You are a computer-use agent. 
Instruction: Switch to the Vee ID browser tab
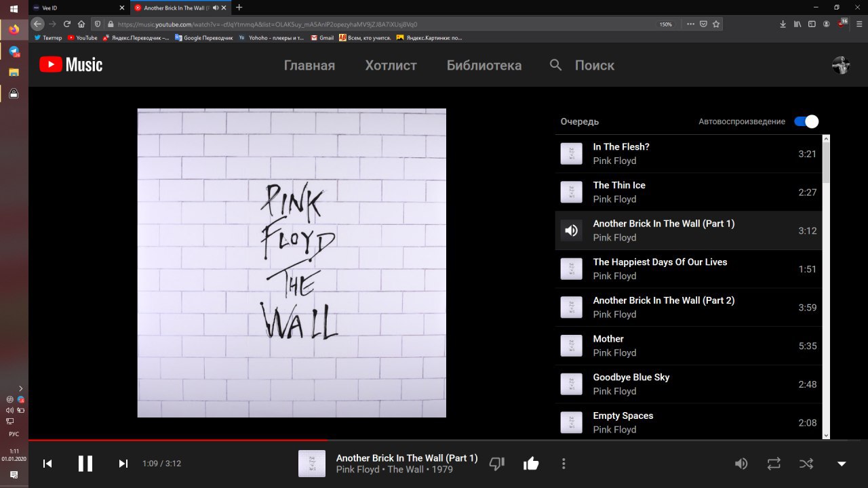click(79, 7)
